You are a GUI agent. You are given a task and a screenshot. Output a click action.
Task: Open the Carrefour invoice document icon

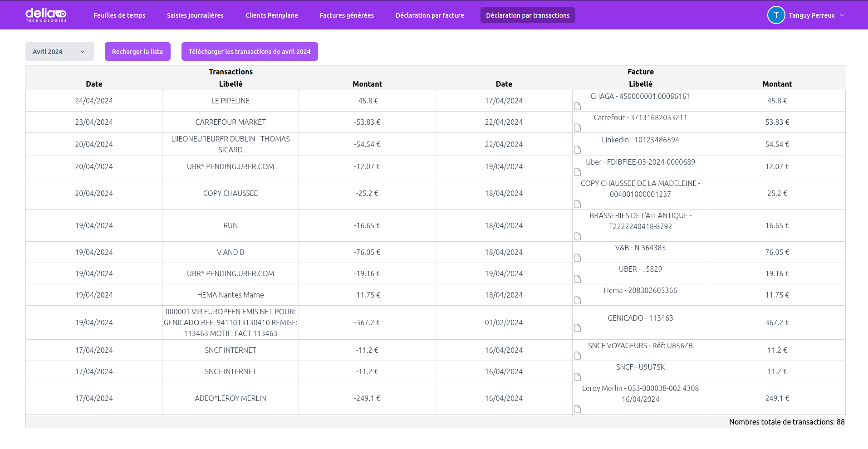(x=578, y=127)
